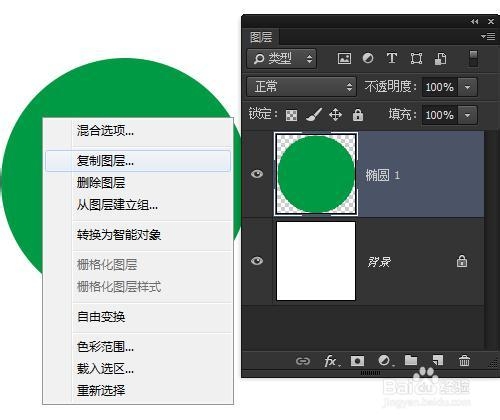Click the panel bottom resize grip handle
The width and height of the screenshot is (500, 420).
[x=370, y=373]
